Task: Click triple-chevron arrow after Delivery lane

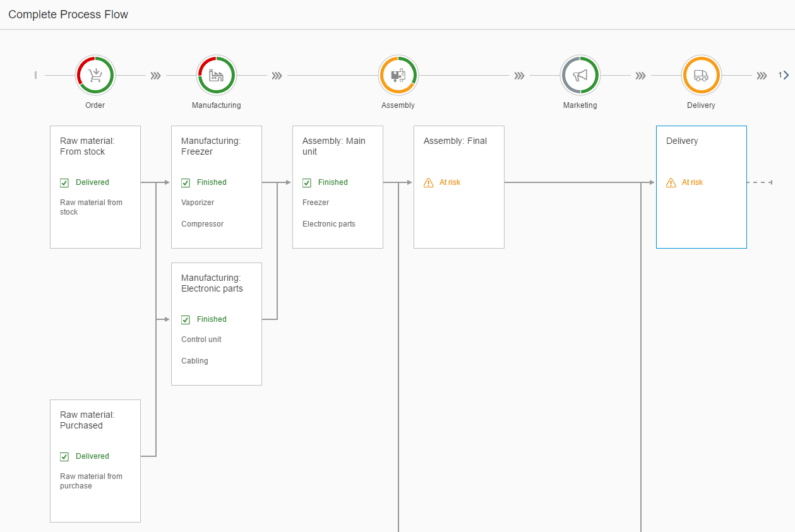Action: (762, 76)
